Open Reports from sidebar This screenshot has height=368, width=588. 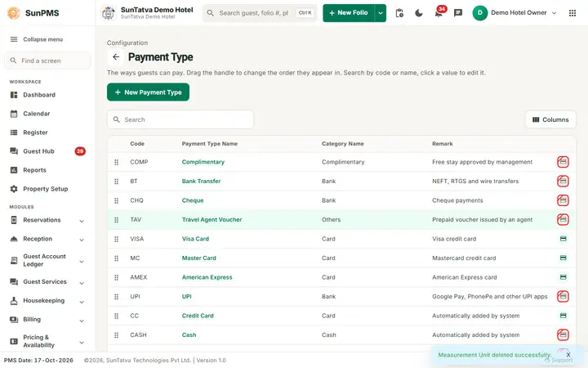pyautogui.click(x=34, y=170)
